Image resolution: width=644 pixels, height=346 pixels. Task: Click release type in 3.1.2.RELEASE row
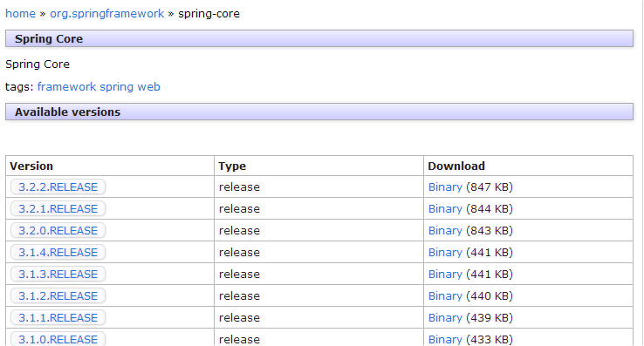coord(239,295)
